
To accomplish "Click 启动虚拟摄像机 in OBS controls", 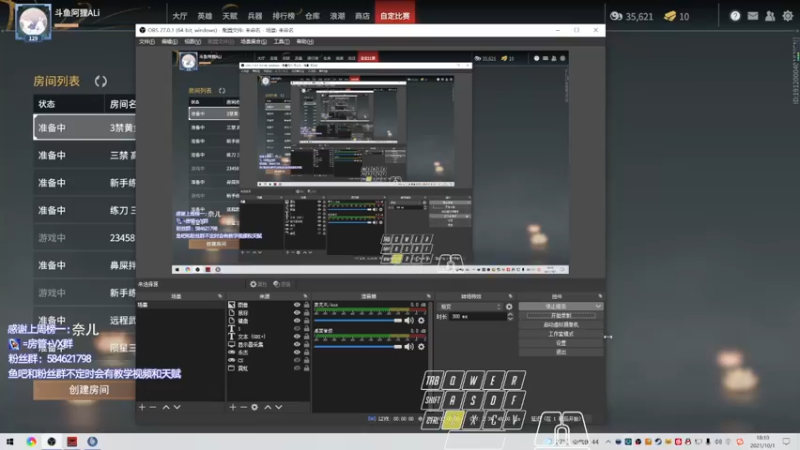I will [x=561, y=324].
